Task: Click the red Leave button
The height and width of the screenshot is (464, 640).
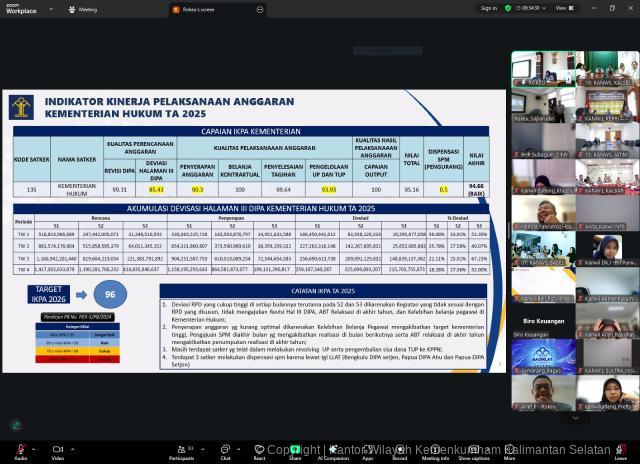Action: pyautogui.click(x=620, y=450)
